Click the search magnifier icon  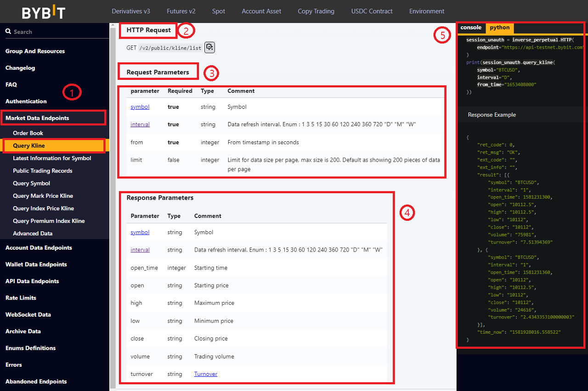coord(8,32)
